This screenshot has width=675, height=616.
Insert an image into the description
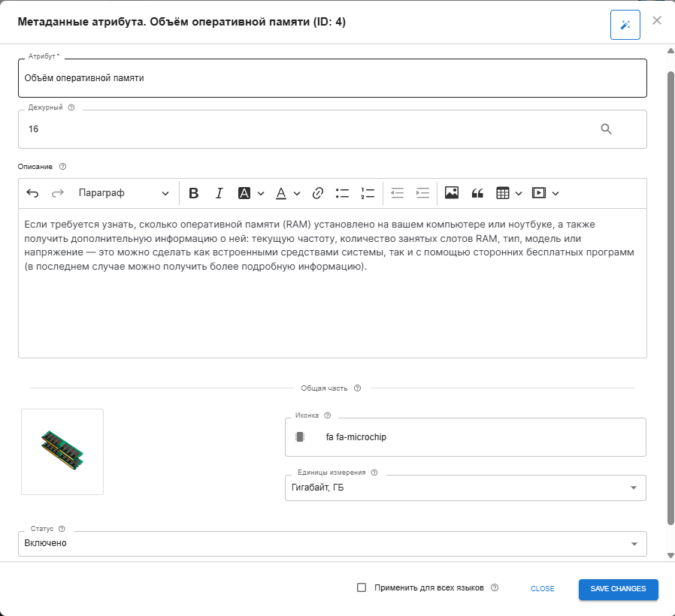coord(452,193)
